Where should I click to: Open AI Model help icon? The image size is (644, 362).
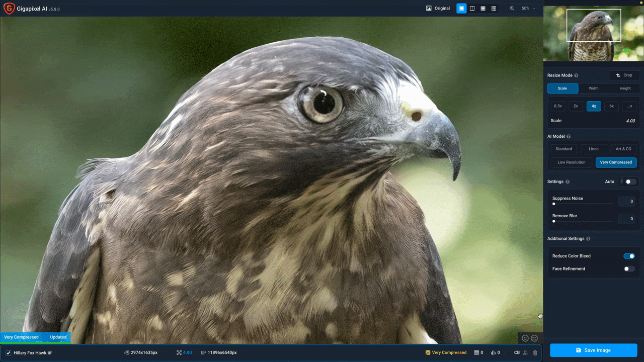point(569,136)
